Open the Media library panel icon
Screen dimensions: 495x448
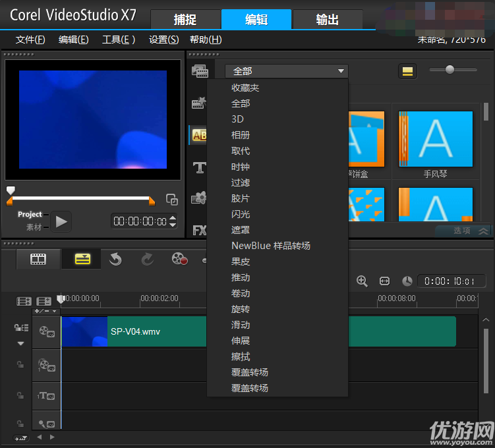[x=200, y=71]
